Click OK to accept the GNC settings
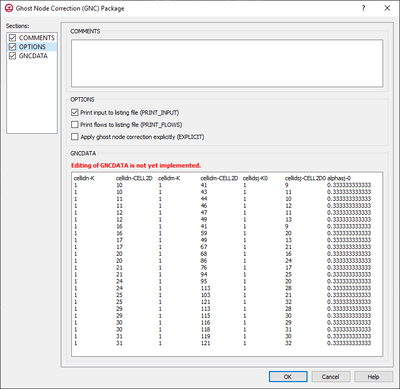This screenshot has width=400, height=389. (288, 377)
